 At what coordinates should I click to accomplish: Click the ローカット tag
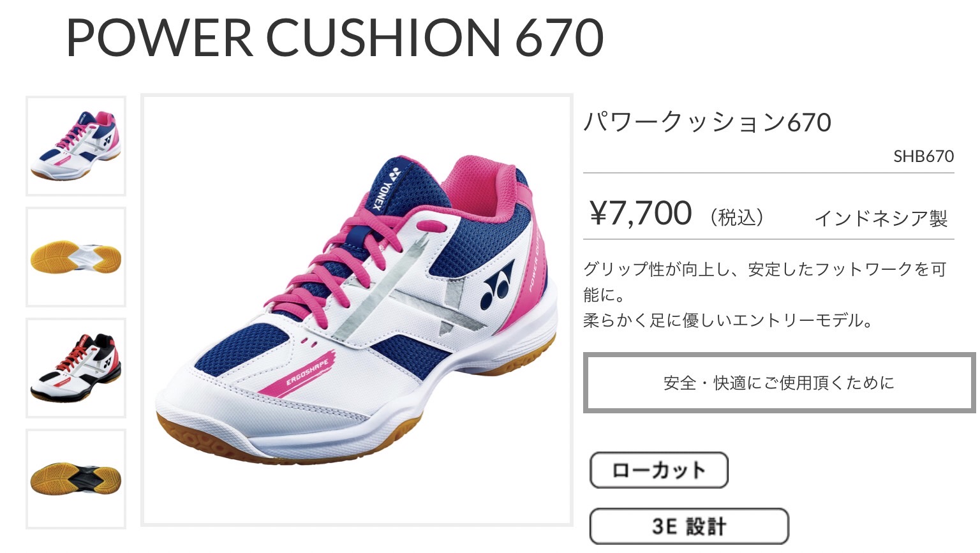(658, 471)
